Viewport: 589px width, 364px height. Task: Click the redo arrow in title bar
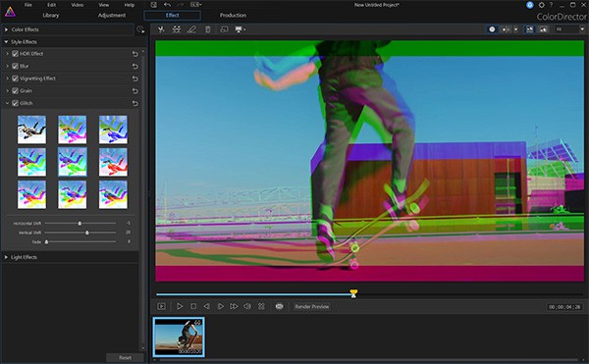[x=181, y=5]
